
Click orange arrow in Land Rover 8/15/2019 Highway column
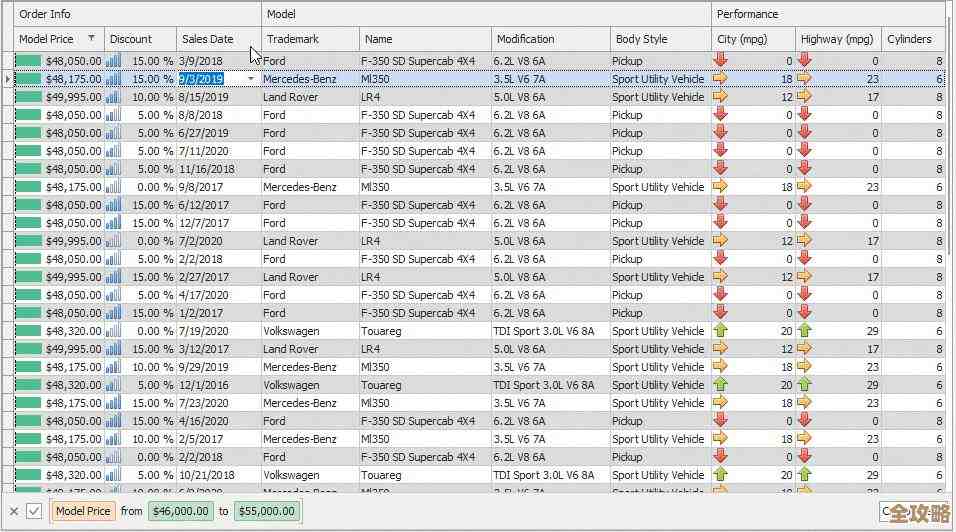pos(805,97)
